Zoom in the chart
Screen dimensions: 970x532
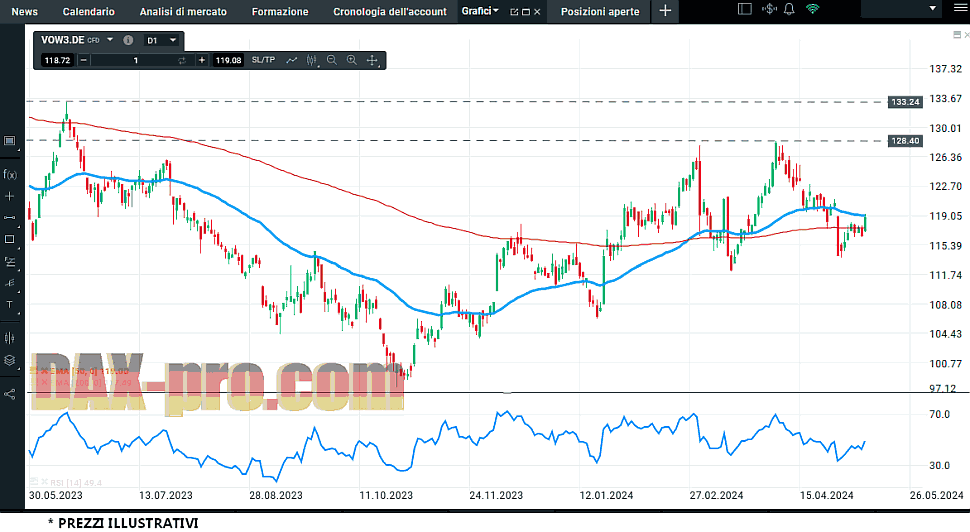click(x=351, y=60)
